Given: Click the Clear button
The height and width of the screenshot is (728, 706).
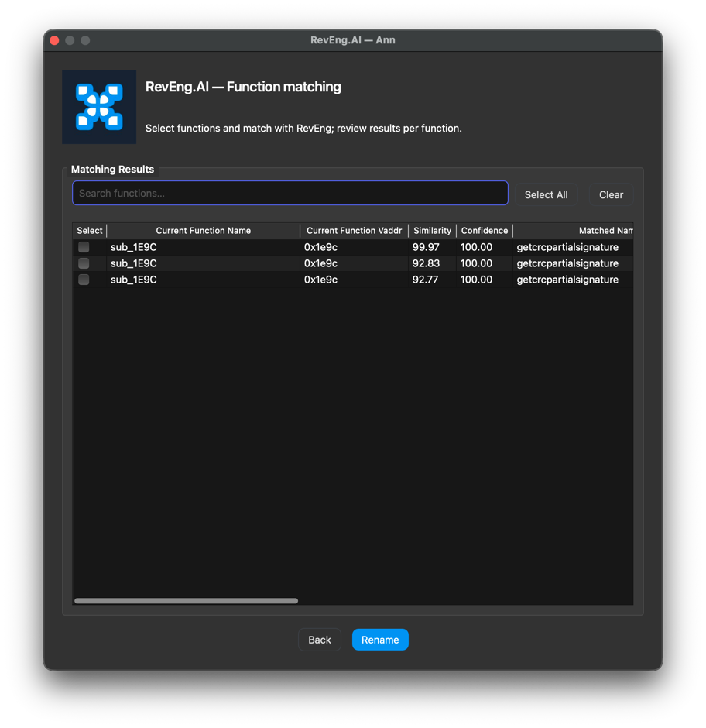Looking at the screenshot, I should pos(611,194).
